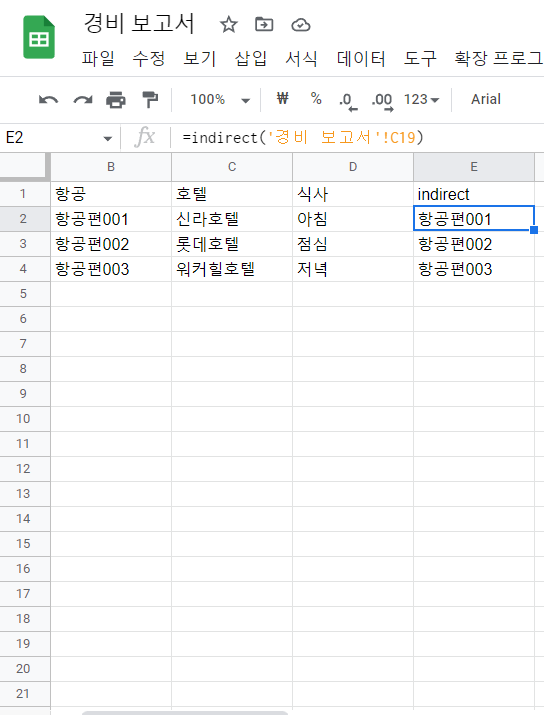The width and height of the screenshot is (544, 715).
Task: Click the undo arrow
Action: [x=48, y=99]
